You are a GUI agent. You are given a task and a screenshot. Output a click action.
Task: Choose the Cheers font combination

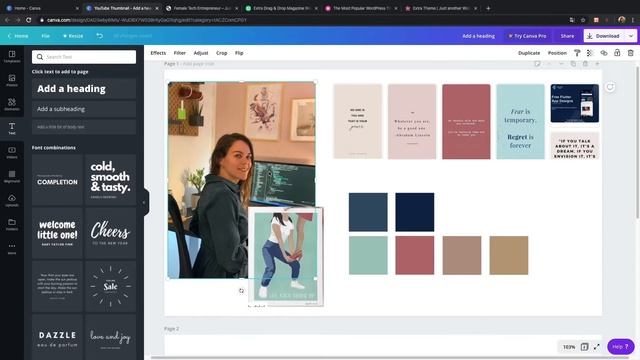[x=110, y=233]
